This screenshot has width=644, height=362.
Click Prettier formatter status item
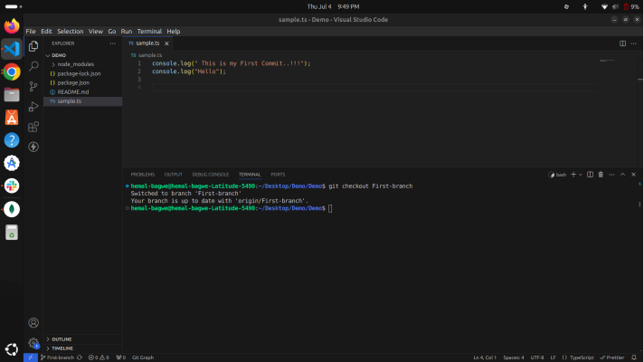[x=612, y=357]
